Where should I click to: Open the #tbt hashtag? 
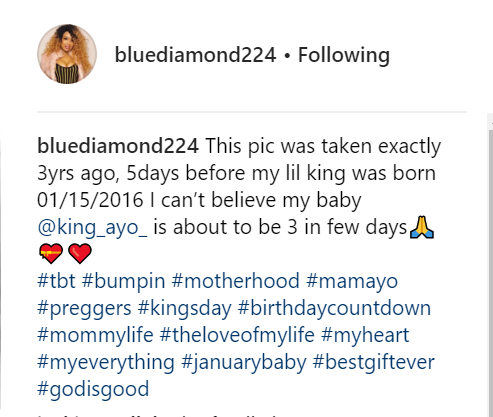pos(56,281)
